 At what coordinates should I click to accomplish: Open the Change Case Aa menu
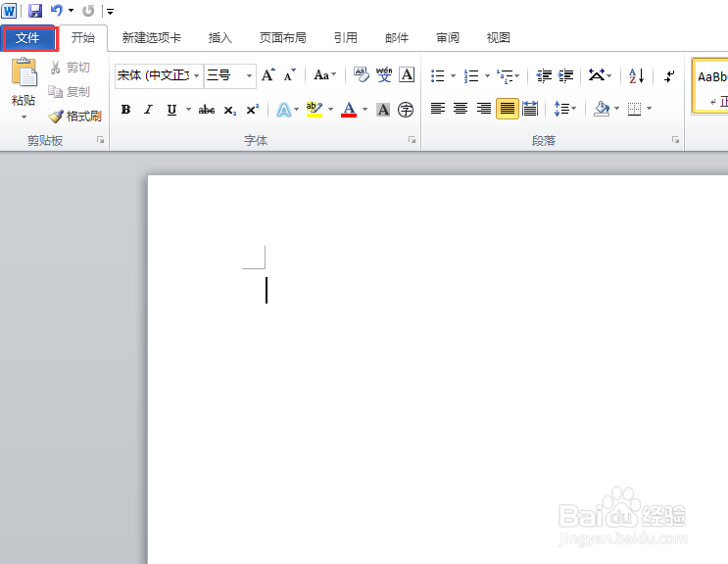[324, 75]
